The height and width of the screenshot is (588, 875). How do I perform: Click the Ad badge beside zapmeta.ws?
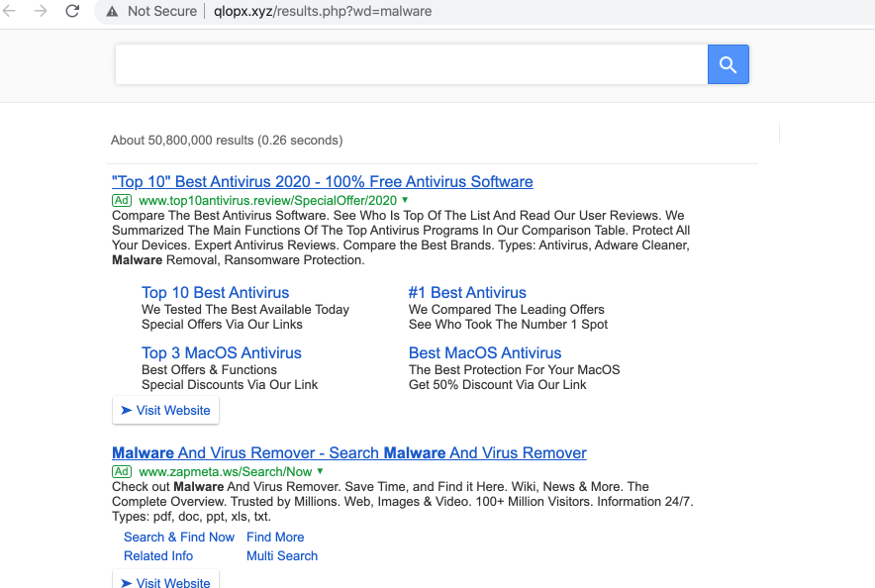click(x=122, y=471)
